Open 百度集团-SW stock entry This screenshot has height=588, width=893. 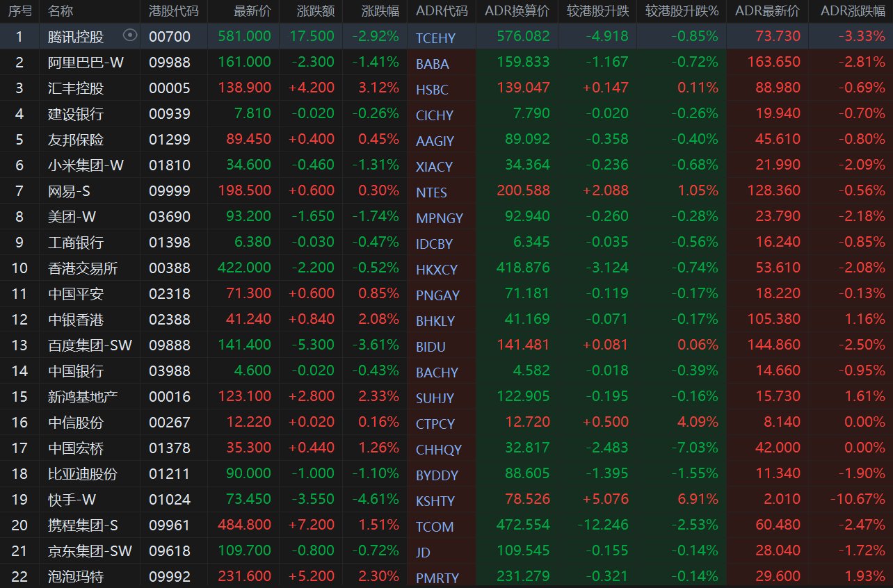pos(90,345)
